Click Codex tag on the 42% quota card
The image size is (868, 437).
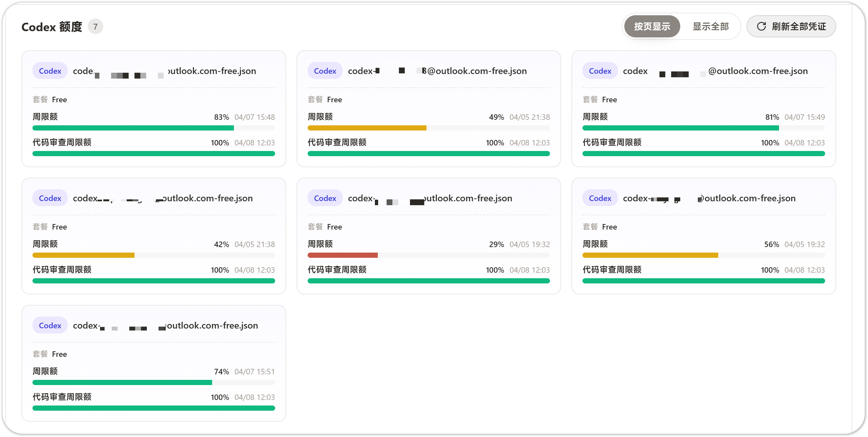tap(50, 198)
